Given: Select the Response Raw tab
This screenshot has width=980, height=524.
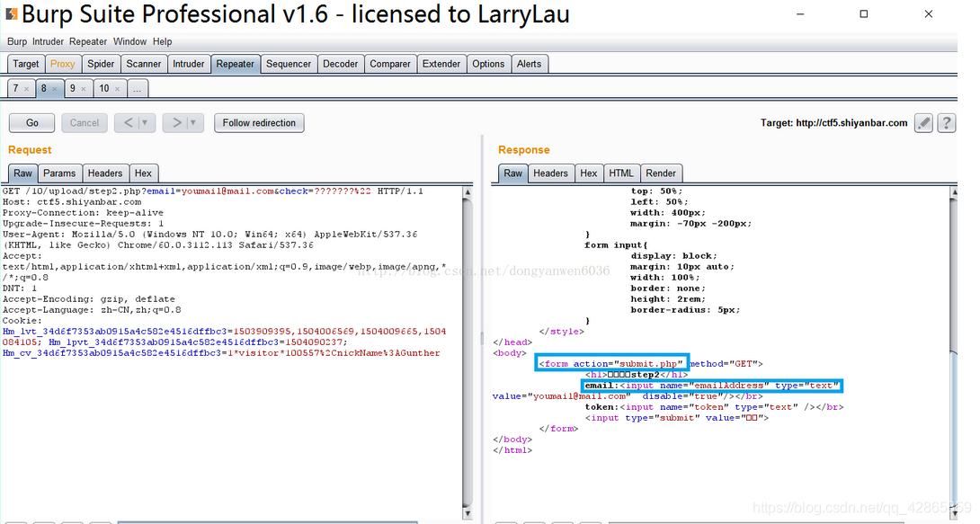Looking at the screenshot, I should (513, 173).
